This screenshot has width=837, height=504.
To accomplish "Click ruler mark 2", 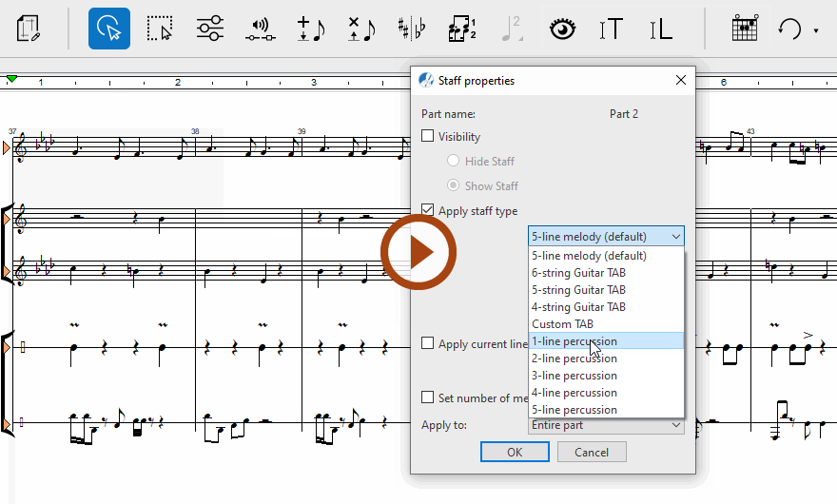I will coord(177,82).
